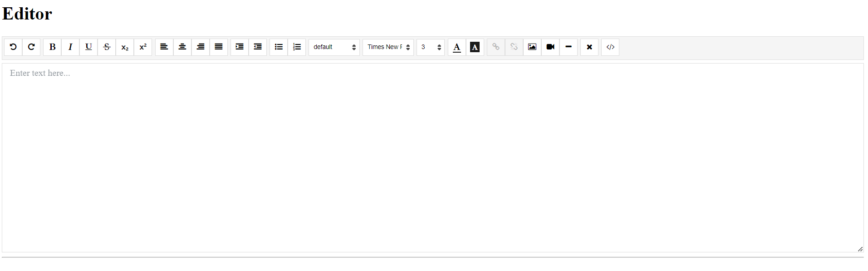Click the redo icon
Screen dimensions: 868x271
(31, 47)
